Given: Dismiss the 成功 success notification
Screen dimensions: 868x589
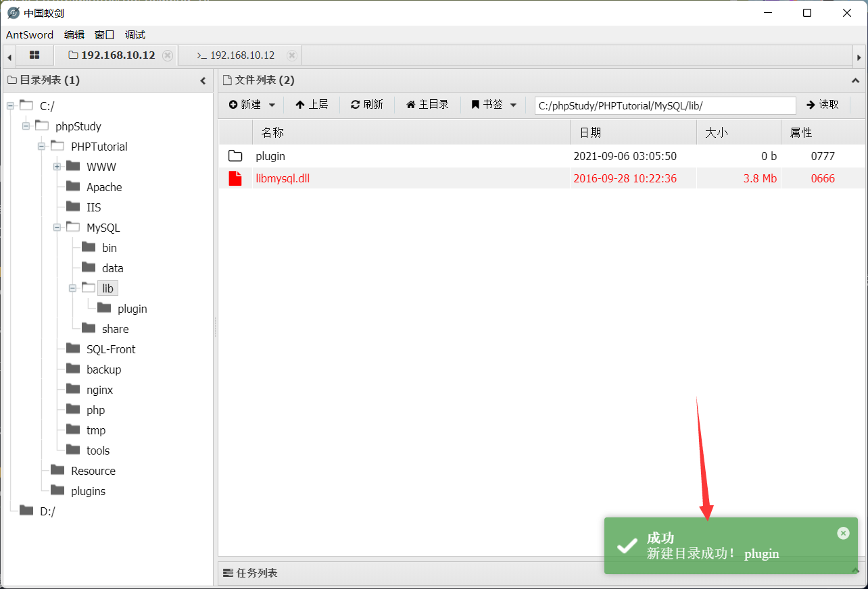Looking at the screenshot, I should [843, 533].
